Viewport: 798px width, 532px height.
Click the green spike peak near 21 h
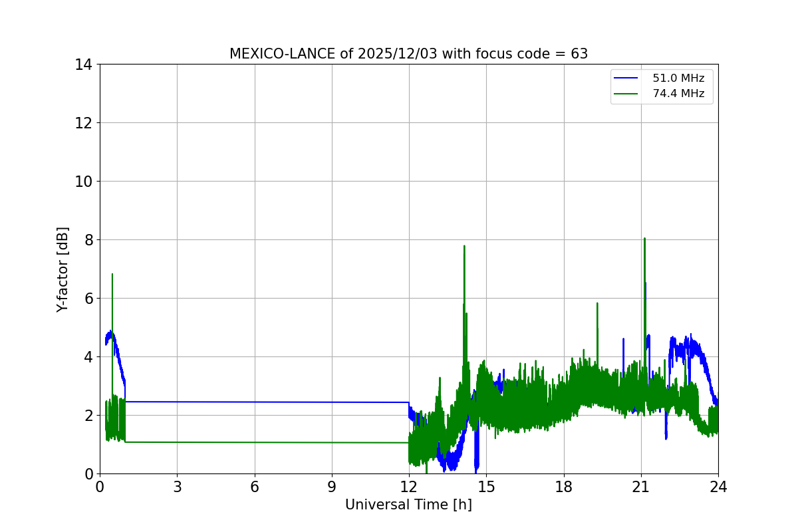point(644,239)
